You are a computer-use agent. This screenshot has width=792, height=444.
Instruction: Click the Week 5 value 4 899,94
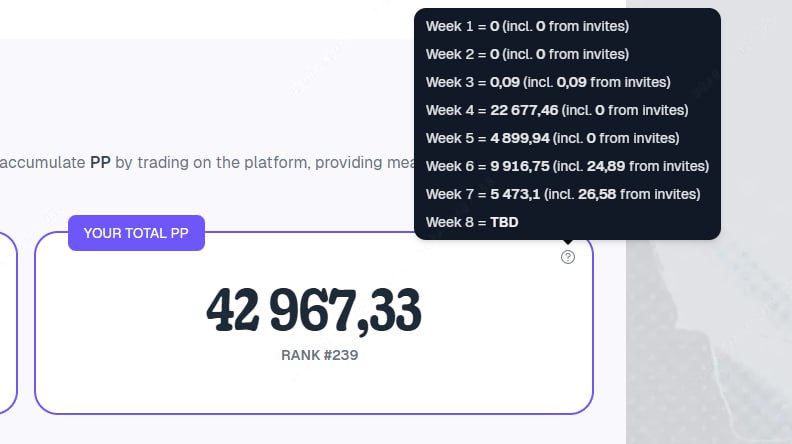(x=520, y=138)
